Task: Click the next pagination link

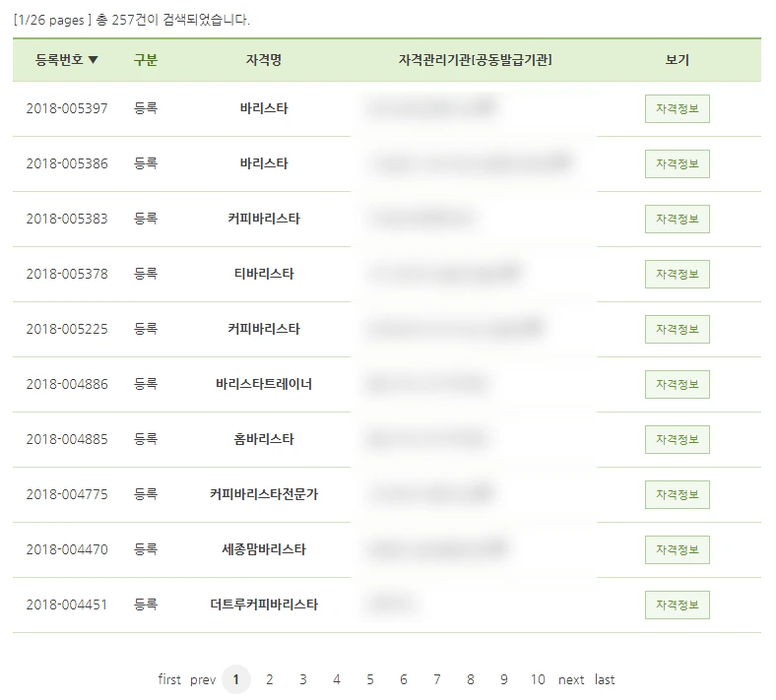Action: coord(571,680)
